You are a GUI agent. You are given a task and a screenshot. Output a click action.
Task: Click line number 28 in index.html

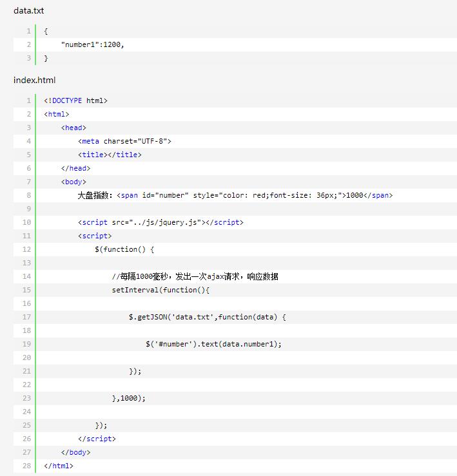[x=26, y=466]
